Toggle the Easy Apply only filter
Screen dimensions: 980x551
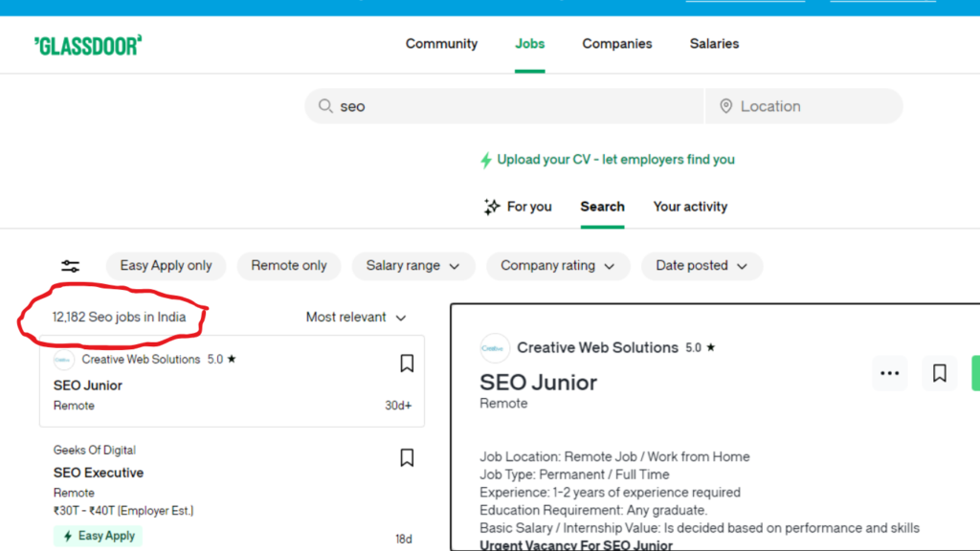click(166, 266)
